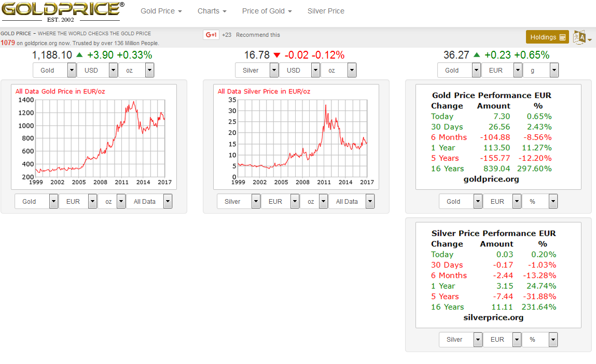Click the gold price EUR/oz chart
This screenshot has height=364, width=596.
click(94, 137)
